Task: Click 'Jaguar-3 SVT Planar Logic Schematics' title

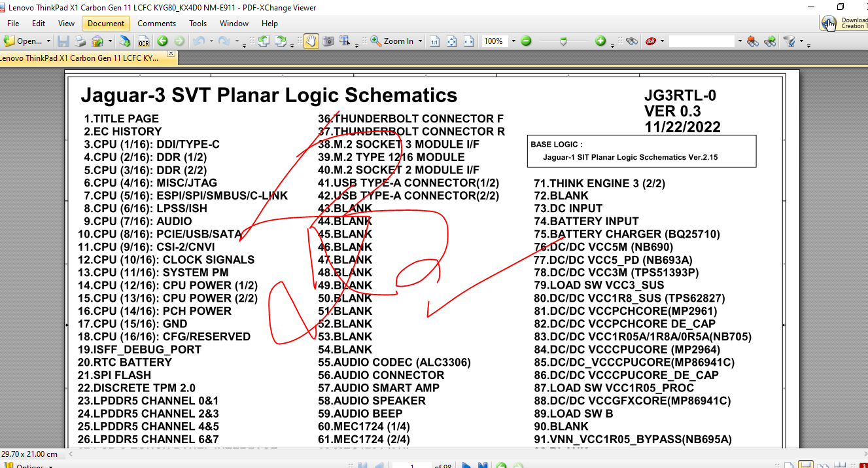Action: click(269, 96)
